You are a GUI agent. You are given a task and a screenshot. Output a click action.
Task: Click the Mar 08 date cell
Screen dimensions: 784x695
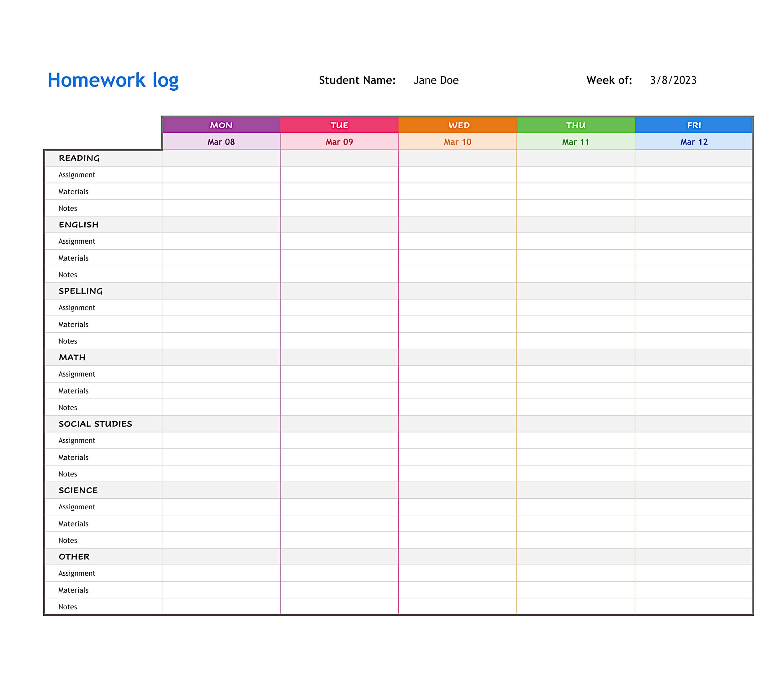click(x=221, y=141)
